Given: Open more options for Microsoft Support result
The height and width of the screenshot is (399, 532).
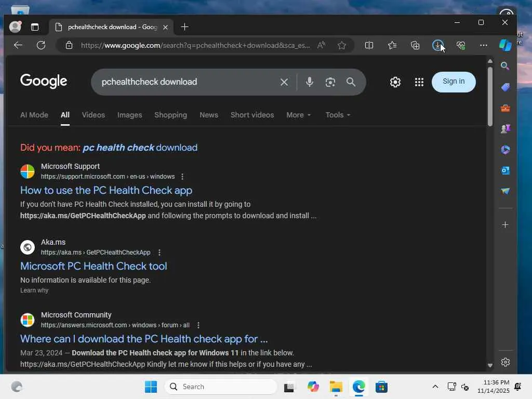Looking at the screenshot, I should pyautogui.click(x=182, y=177).
